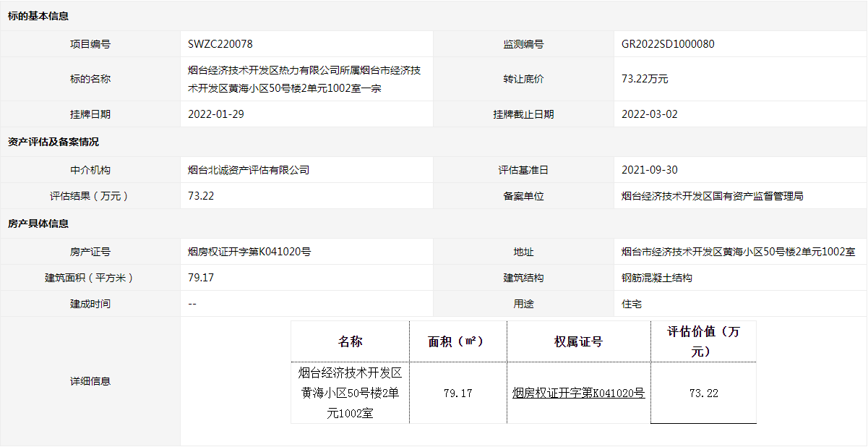Screen dimensions: 868x447
Task: Click the 建筑结构 label
Action: pyautogui.click(x=523, y=278)
